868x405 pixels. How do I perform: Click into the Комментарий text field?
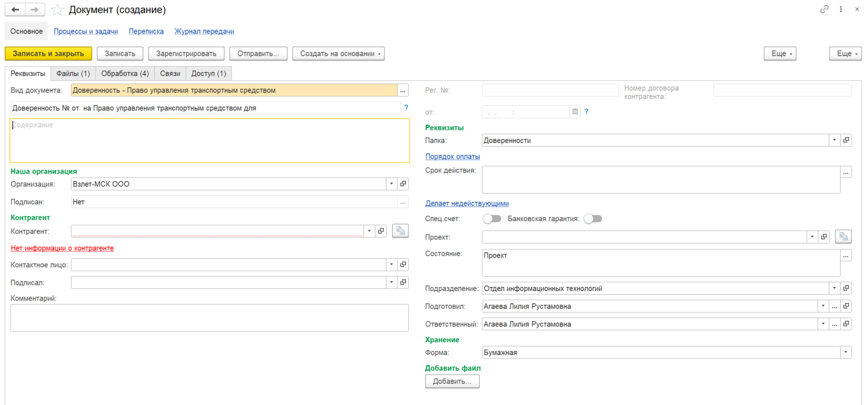point(210,318)
